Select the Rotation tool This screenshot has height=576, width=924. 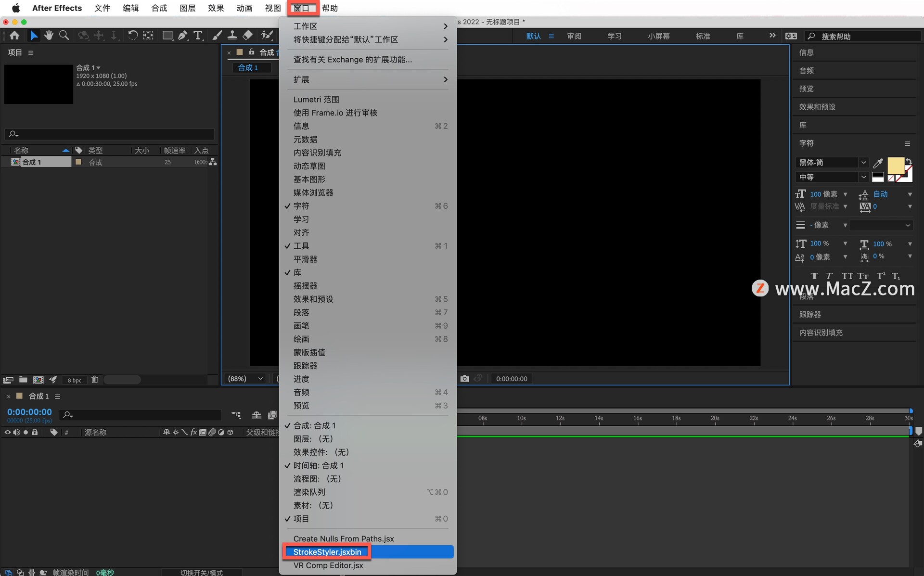(x=133, y=36)
